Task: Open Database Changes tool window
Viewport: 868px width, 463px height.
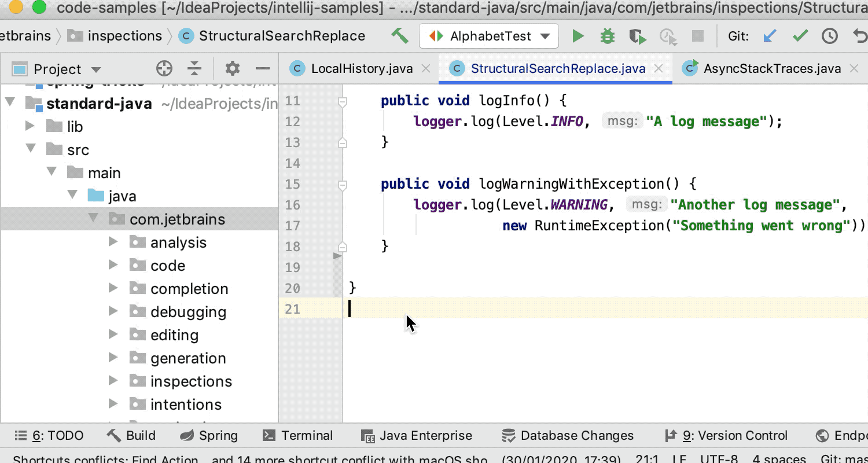Action: point(568,436)
